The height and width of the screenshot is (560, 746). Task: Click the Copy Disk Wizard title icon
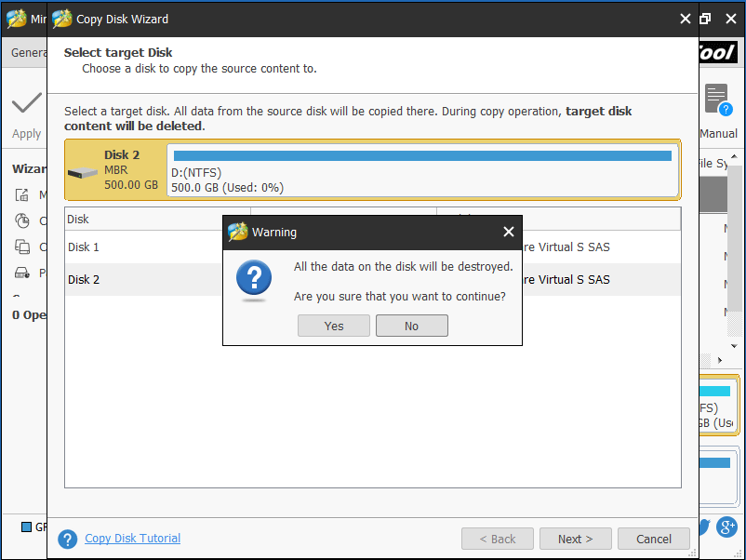coord(61,19)
